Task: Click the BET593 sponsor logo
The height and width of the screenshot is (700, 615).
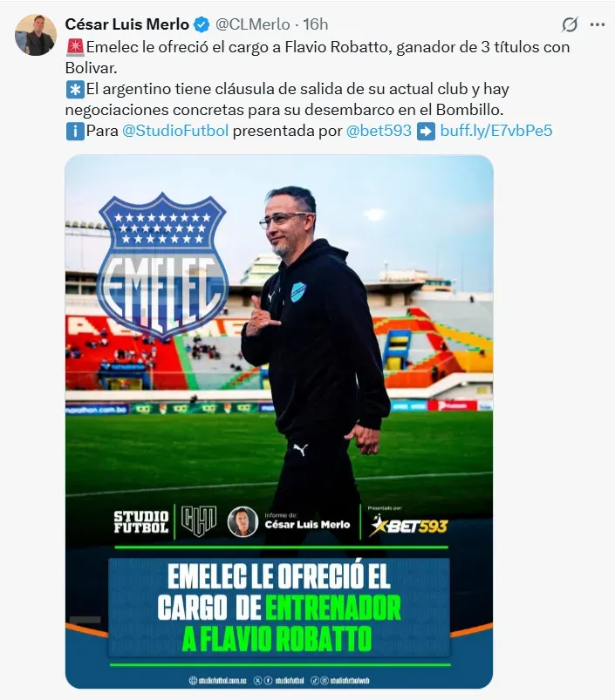Action: 408,524
